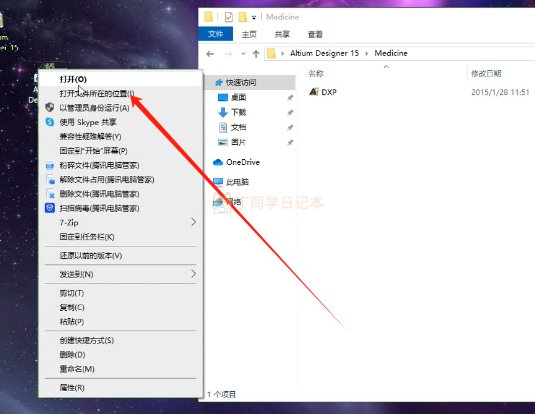Click the Explorer title bar folder icon
Image resolution: width=535 pixels, height=414 pixels.
point(208,16)
